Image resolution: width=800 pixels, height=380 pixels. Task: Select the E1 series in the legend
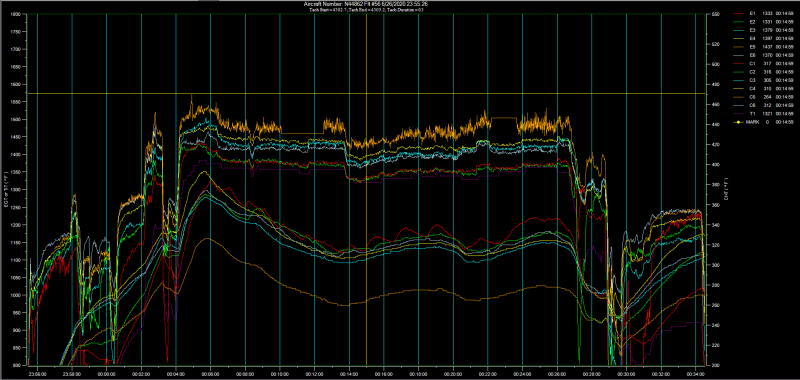(x=752, y=14)
